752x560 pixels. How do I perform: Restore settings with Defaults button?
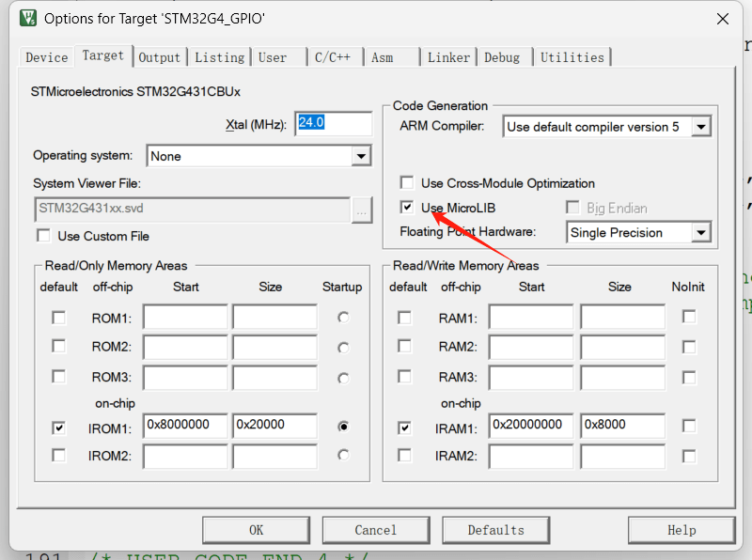[x=496, y=530]
